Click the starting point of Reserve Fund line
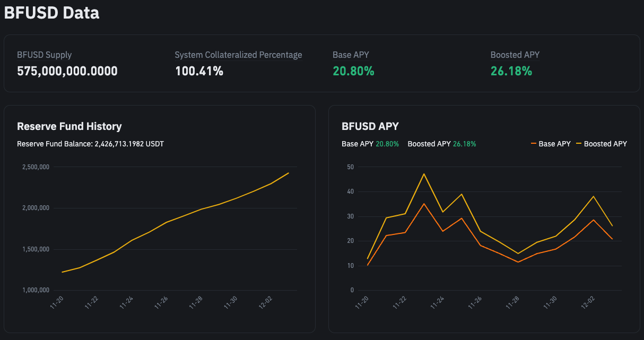Viewport: 644px width, 340px height. (x=62, y=272)
